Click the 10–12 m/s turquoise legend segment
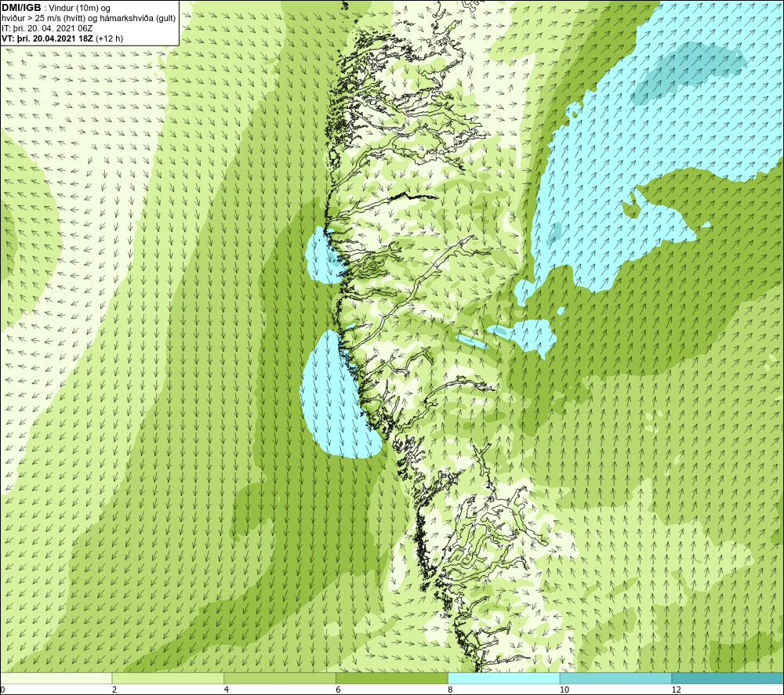784x695 pixels. 616,678
